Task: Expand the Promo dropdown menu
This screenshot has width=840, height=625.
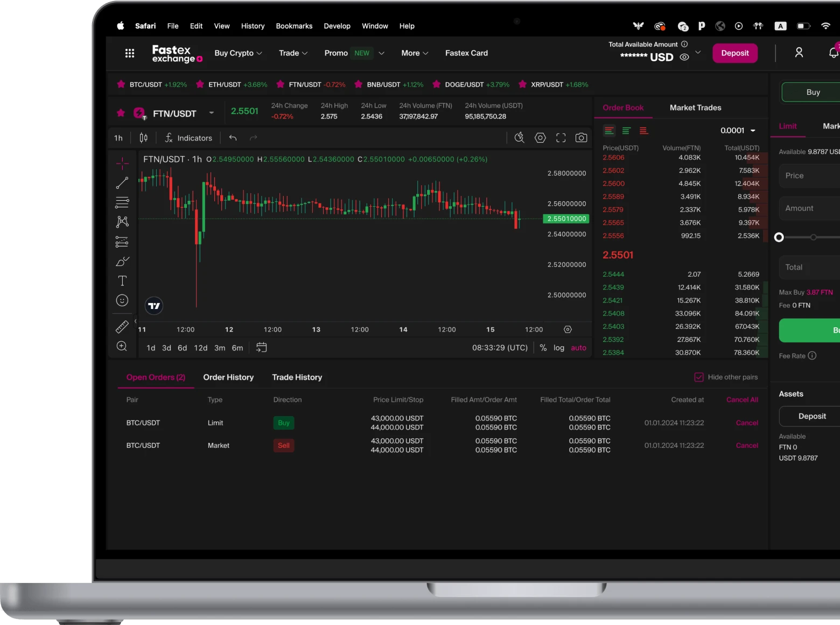Action: tap(354, 53)
